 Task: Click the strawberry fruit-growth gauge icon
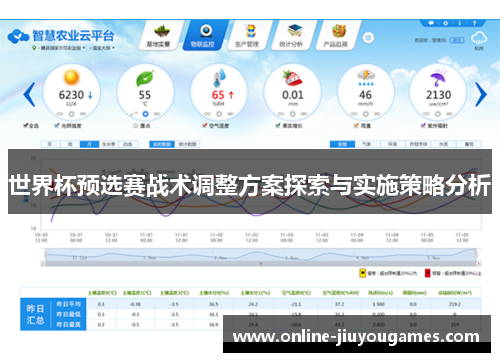pyautogui.click(x=292, y=78)
